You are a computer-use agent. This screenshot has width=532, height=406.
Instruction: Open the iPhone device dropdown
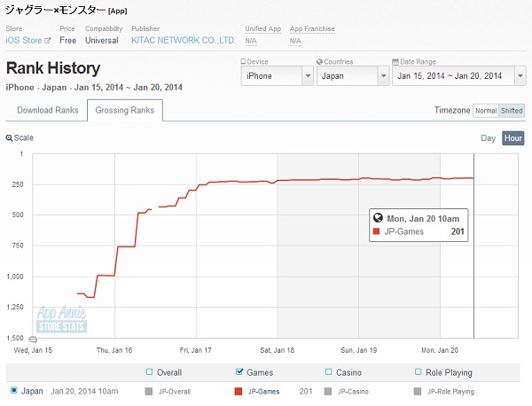pyautogui.click(x=277, y=75)
